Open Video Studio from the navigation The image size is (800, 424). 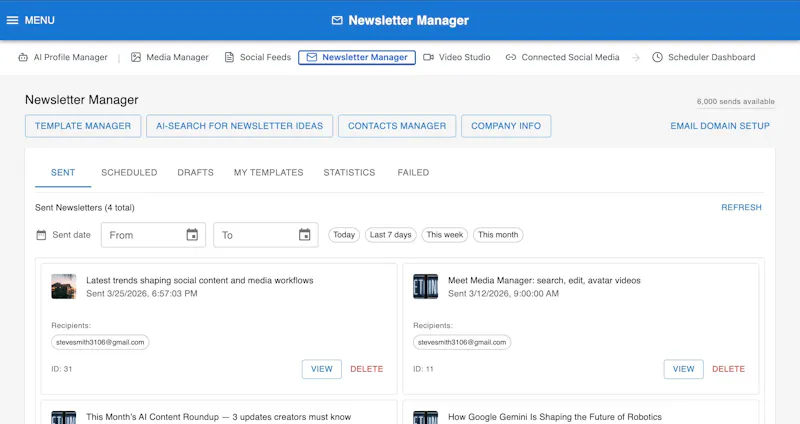pyautogui.click(x=457, y=57)
